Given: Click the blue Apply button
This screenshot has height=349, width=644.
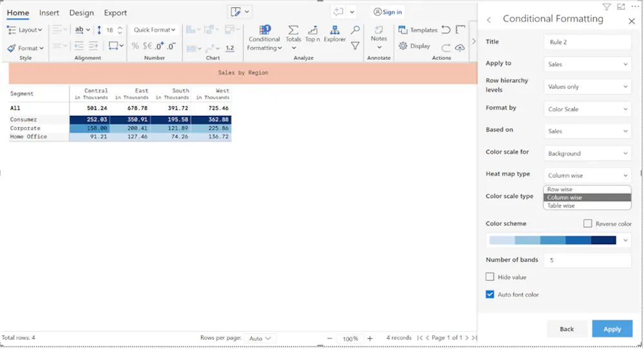Looking at the screenshot, I should pyautogui.click(x=612, y=329).
